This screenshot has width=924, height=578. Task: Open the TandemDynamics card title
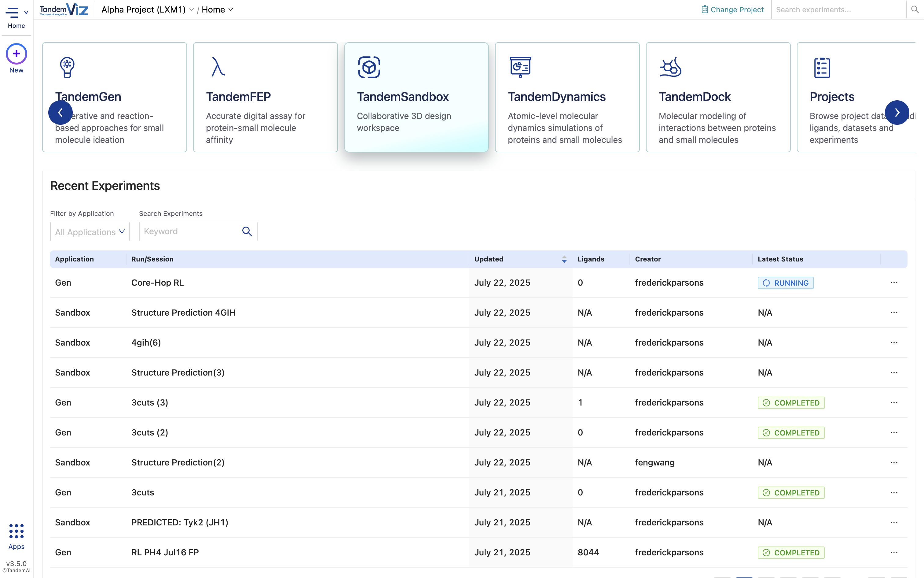tap(556, 97)
